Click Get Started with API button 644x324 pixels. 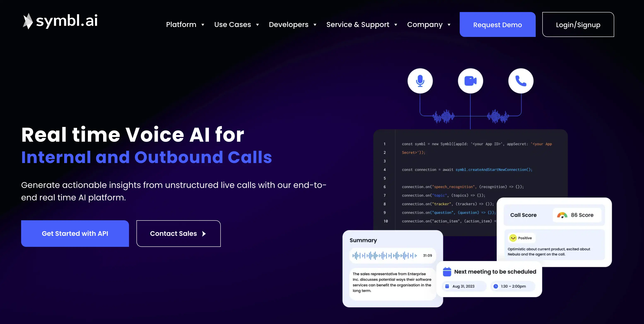tap(75, 234)
